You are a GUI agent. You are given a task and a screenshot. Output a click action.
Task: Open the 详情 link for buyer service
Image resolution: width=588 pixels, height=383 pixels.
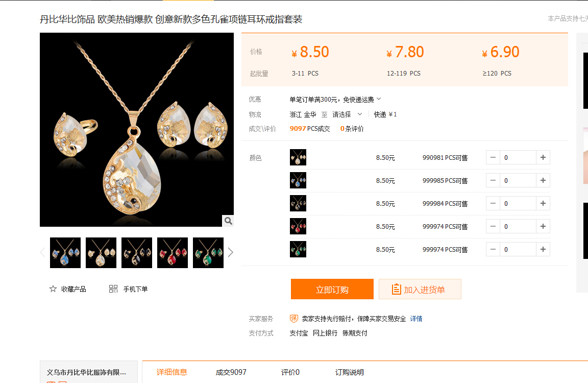tap(416, 319)
